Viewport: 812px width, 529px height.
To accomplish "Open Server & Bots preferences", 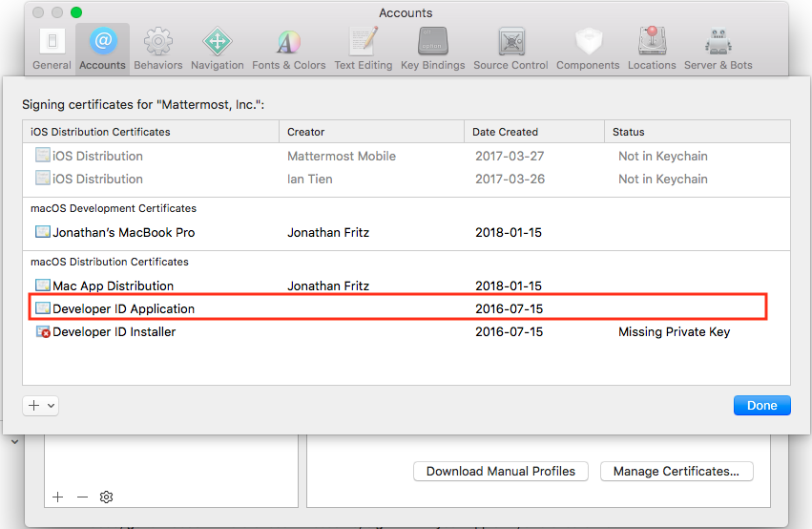I will pyautogui.click(x=718, y=49).
